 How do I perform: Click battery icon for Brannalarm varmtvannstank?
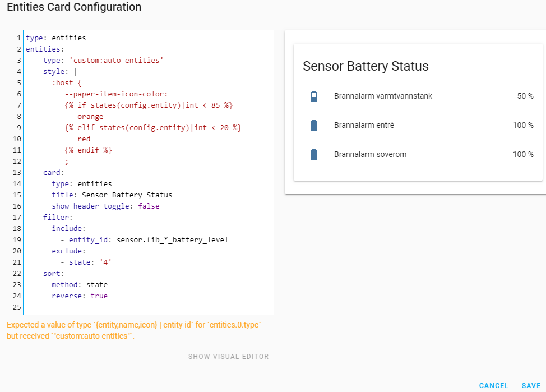(x=314, y=96)
